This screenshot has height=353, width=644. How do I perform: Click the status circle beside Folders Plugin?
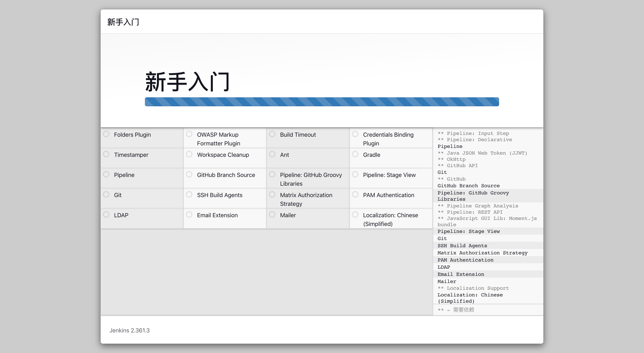point(106,134)
